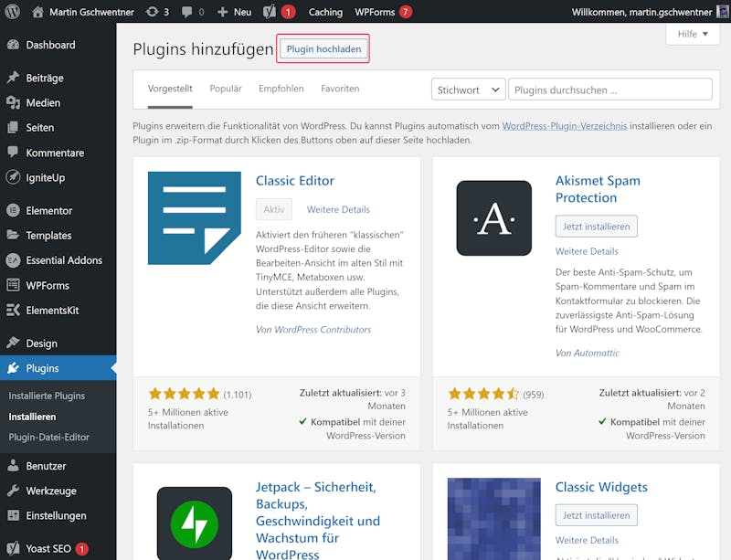Click the Werkzeuge wrench icon
The image size is (731, 560).
point(13,491)
